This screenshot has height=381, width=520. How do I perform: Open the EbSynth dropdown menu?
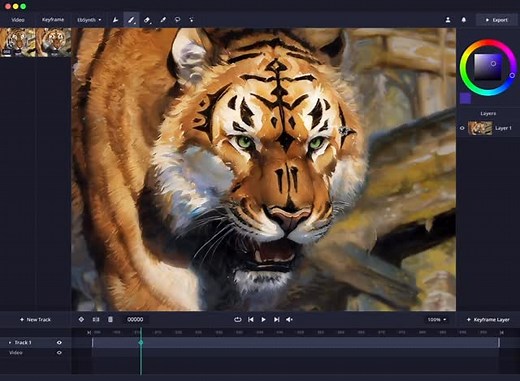pyautogui.click(x=89, y=20)
